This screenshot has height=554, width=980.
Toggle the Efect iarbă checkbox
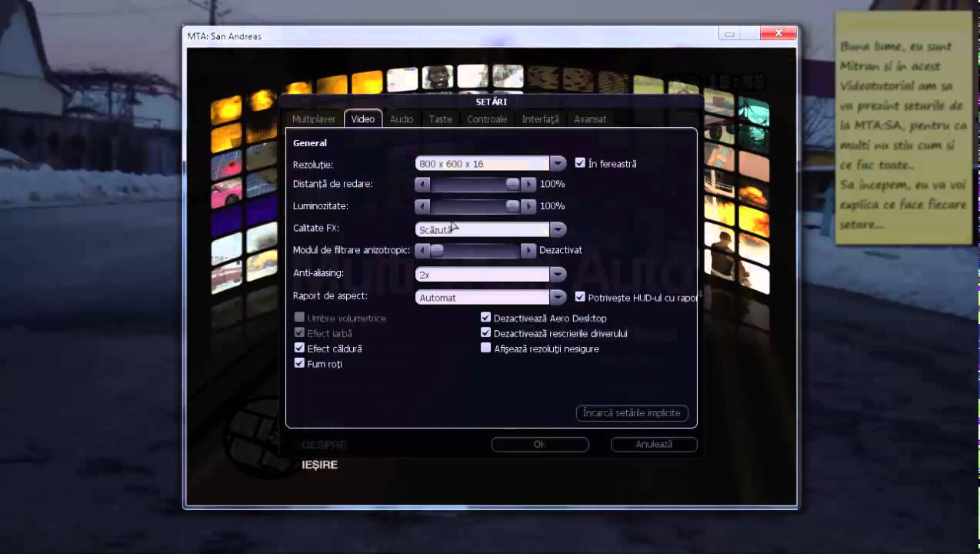pos(299,332)
